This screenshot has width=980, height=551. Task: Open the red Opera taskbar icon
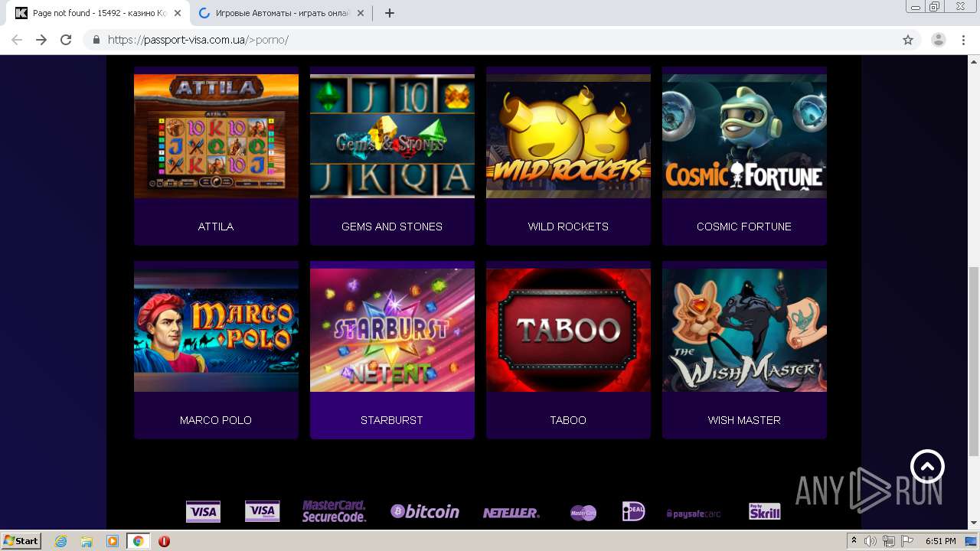tap(164, 541)
